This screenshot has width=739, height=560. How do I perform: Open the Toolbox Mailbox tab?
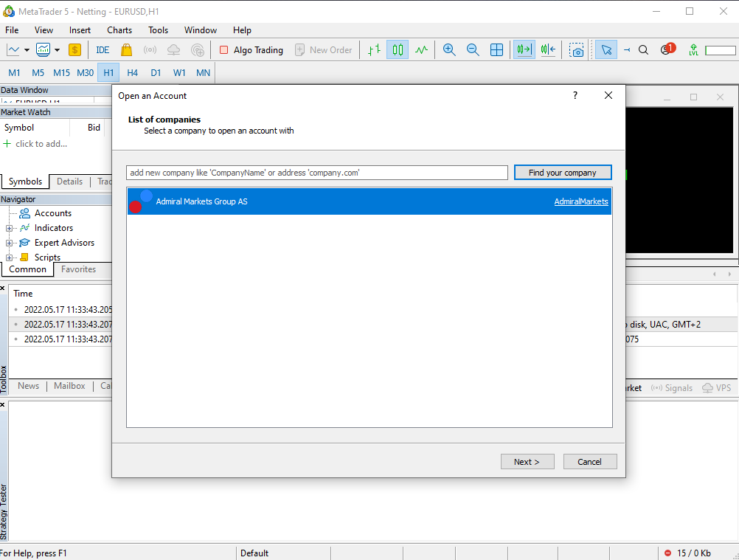[x=69, y=386]
